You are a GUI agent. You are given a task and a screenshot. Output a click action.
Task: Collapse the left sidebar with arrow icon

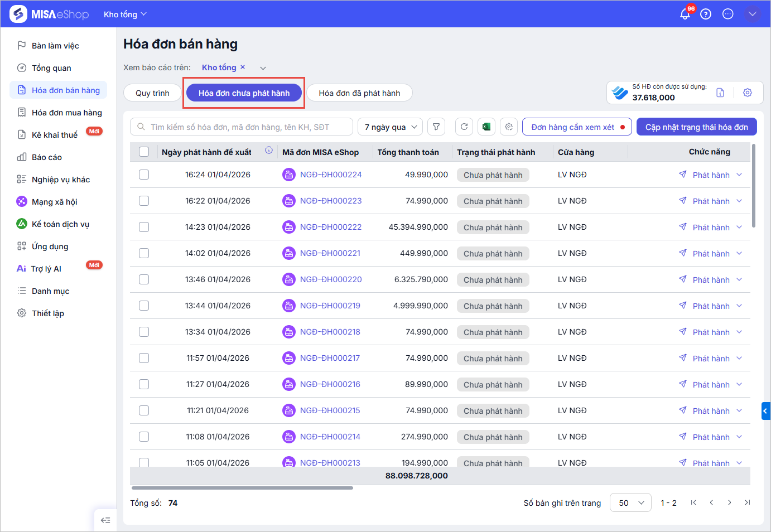[105, 520]
